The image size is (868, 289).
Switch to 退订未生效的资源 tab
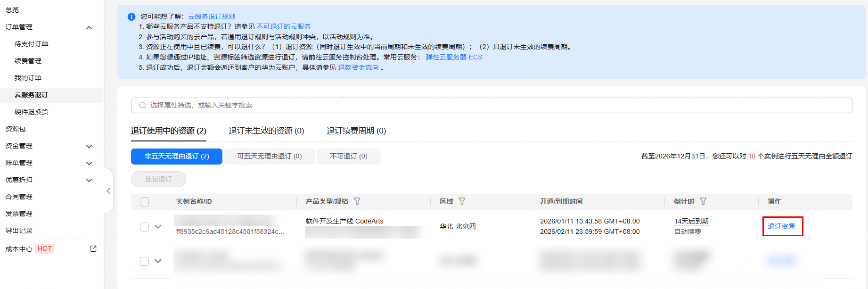point(266,131)
